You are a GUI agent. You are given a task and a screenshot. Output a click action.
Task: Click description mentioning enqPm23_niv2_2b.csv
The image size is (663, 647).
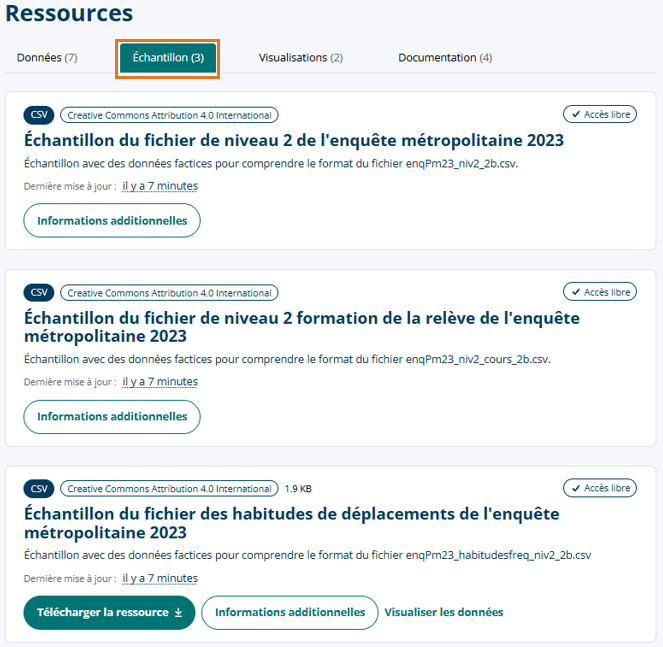pos(271,164)
